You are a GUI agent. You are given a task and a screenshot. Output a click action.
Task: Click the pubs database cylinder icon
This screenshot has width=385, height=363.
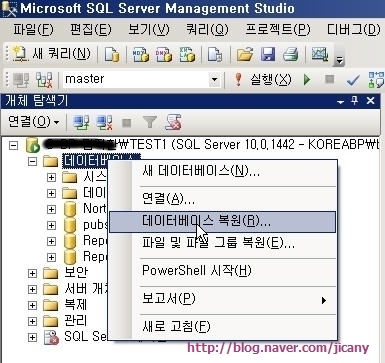point(70,225)
